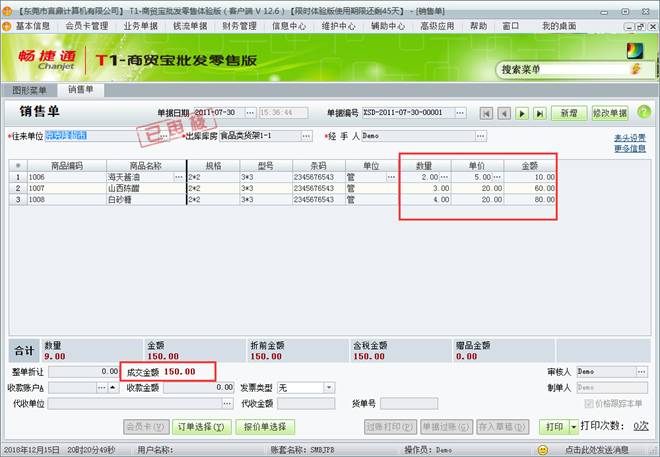The height and width of the screenshot is (457, 660).
Task: Click the 修改单据 button
Action: click(x=610, y=113)
